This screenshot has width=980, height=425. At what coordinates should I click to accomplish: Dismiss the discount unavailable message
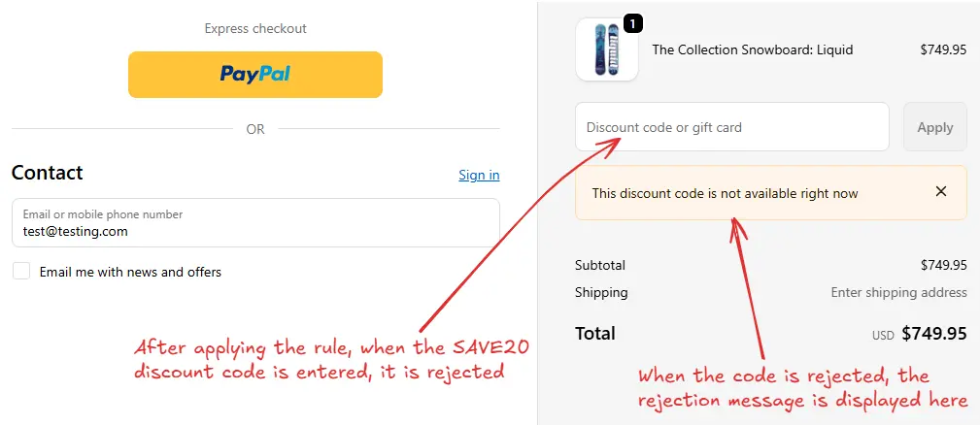tap(940, 191)
